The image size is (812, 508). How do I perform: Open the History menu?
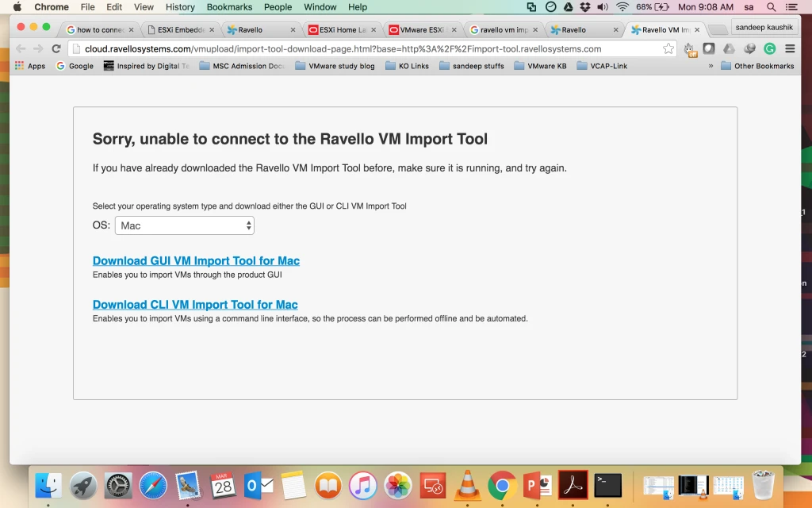(x=180, y=7)
